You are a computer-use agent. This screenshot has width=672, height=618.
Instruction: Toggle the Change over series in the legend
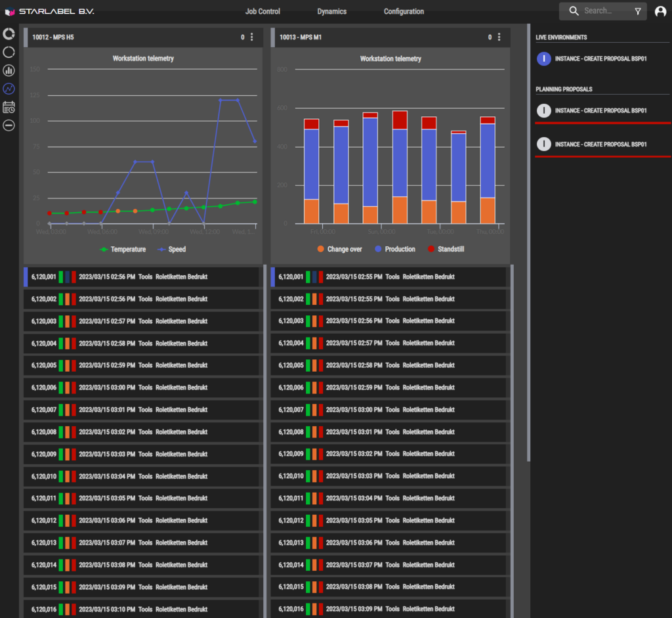339,249
